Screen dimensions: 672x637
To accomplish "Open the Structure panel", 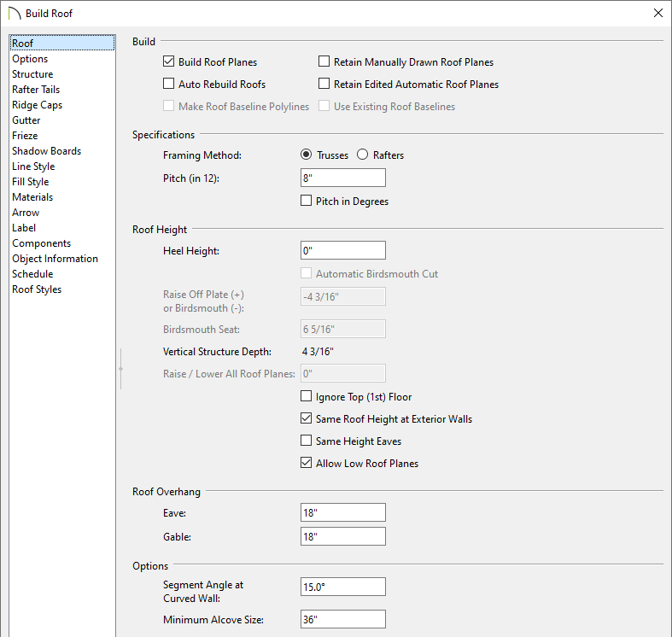I will pyautogui.click(x=32, y=74).
